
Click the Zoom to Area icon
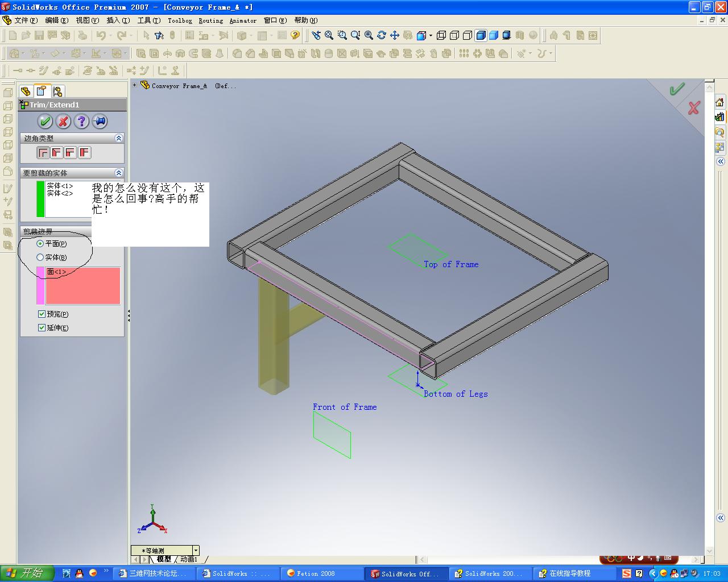pos(342,36)
